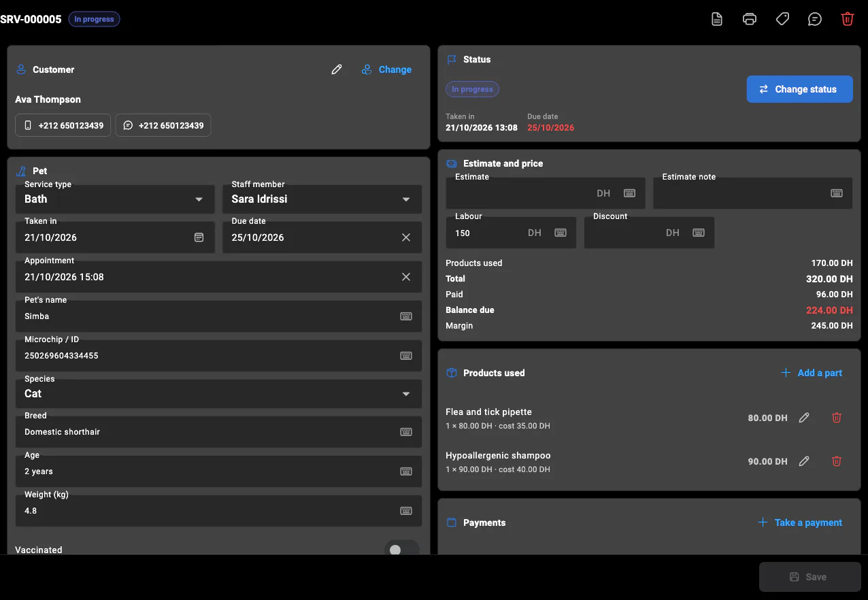Clear the Appointment date and time
This screenshot has width=868, height=600.
point(406,277)
